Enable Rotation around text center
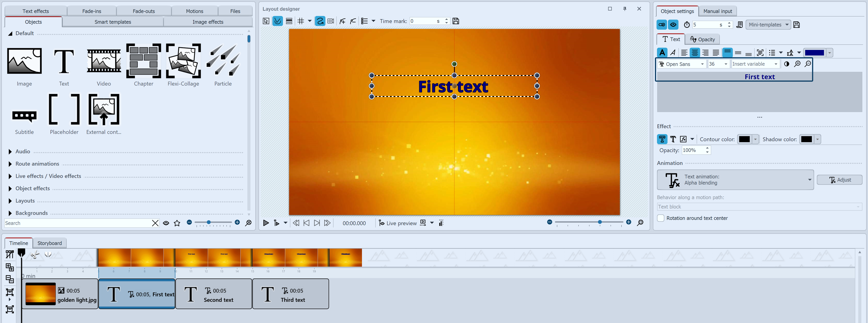Viewport: 868px width, 323px height. click(x=661, y=218)
